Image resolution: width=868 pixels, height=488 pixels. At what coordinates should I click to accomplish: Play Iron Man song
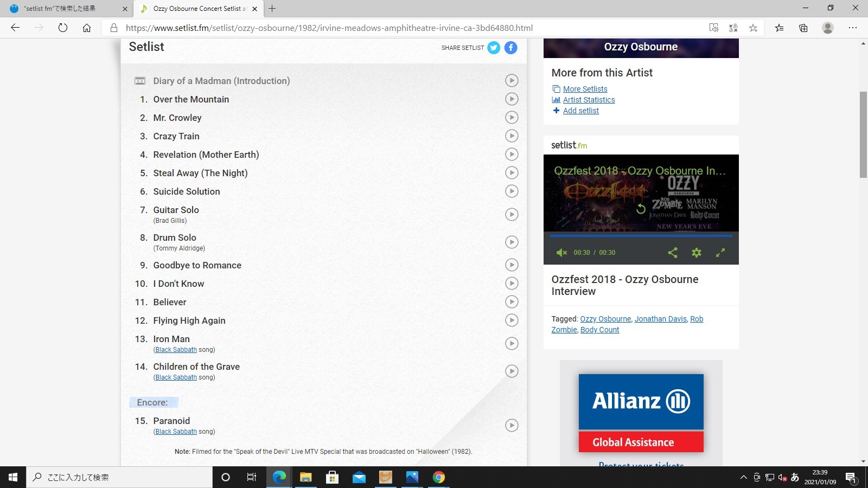tap(512, 344)
